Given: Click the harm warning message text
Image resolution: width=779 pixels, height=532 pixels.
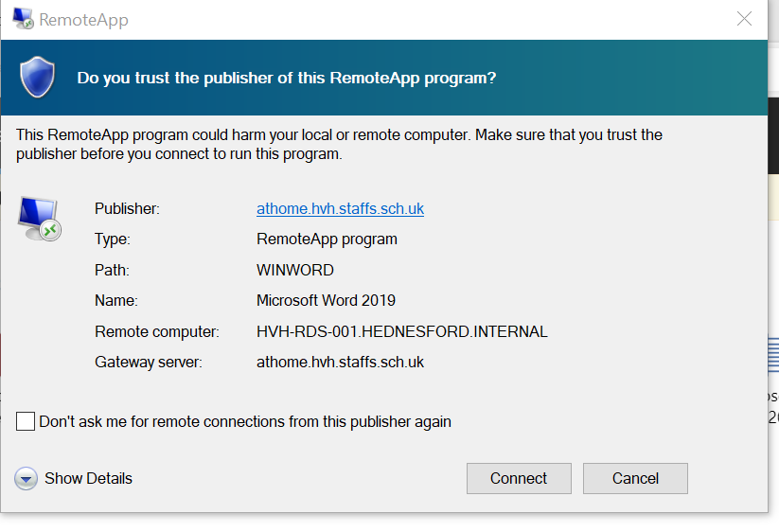Looking at the screenshot, I should pos(339,144).
